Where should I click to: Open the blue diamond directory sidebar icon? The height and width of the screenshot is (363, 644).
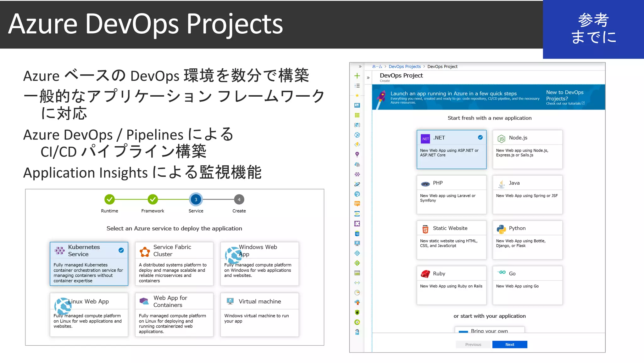tap(357, 253)
